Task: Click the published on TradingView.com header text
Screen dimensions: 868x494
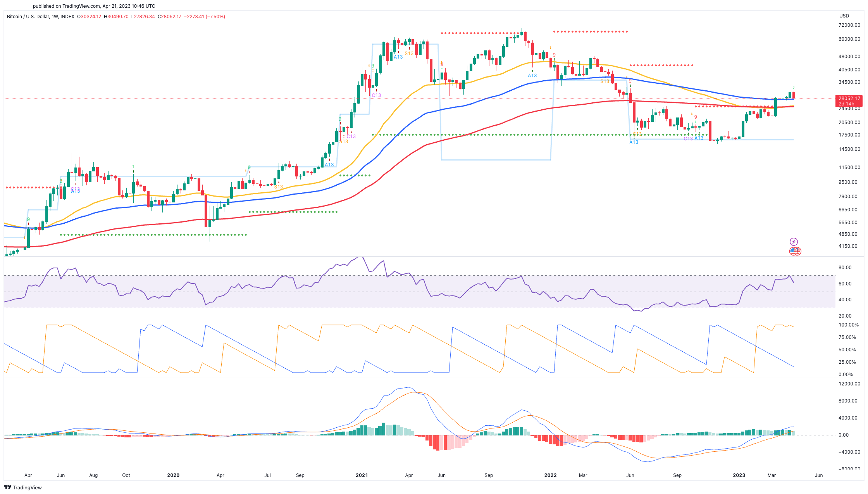Action: pos(94,6)
